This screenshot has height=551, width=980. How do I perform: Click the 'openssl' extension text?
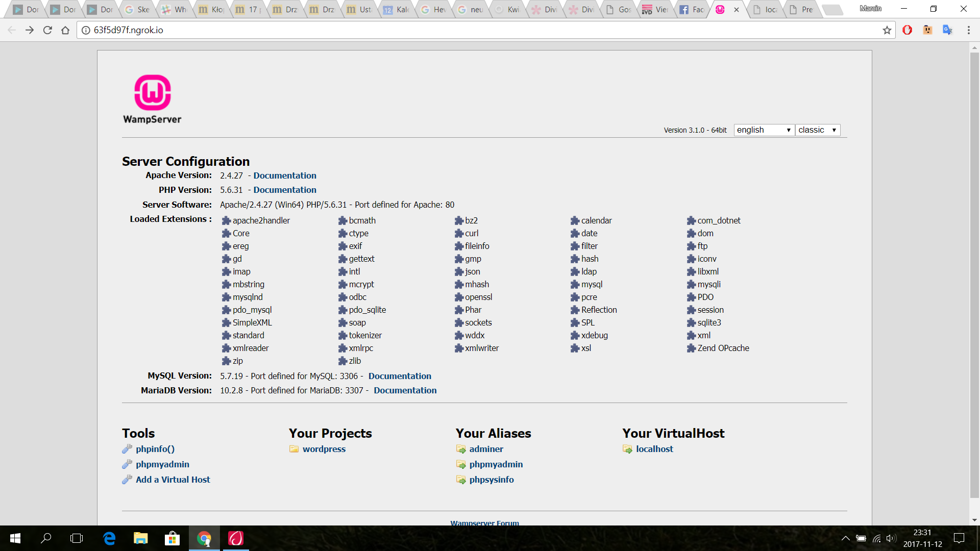click(479, 297)
